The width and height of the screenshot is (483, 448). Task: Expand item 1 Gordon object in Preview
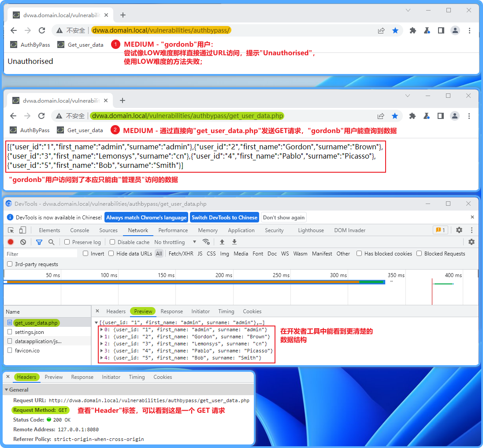pos(102,337)
